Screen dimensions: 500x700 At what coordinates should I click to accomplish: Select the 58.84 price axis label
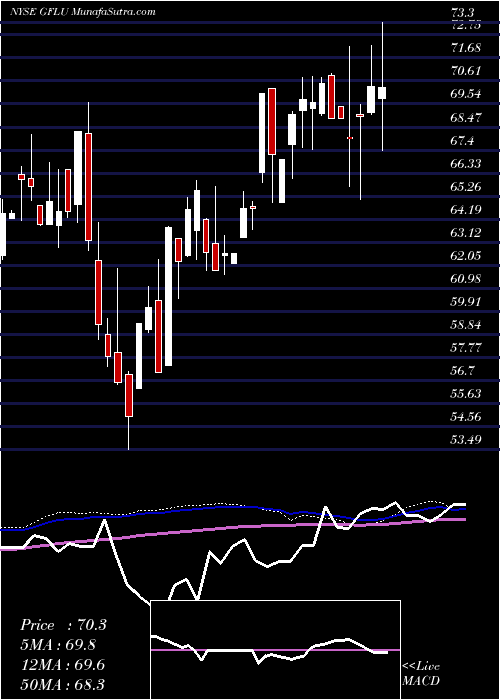[x=466, y=325]
